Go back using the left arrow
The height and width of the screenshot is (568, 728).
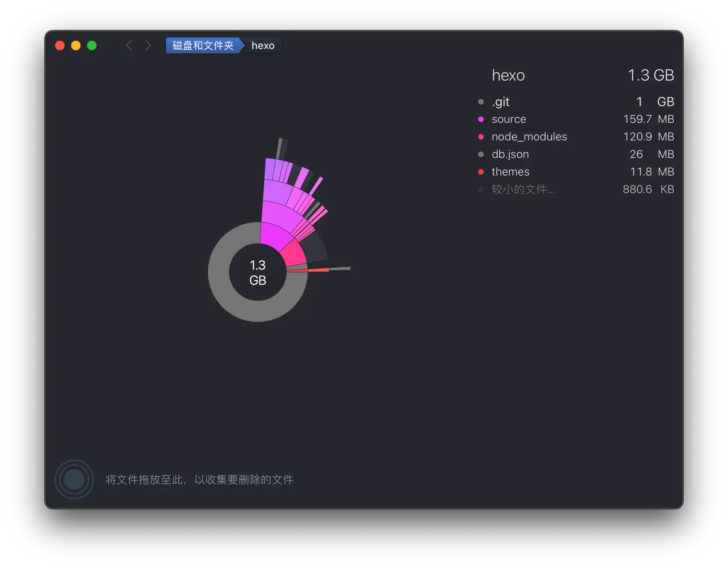click(x=129, y=45)
